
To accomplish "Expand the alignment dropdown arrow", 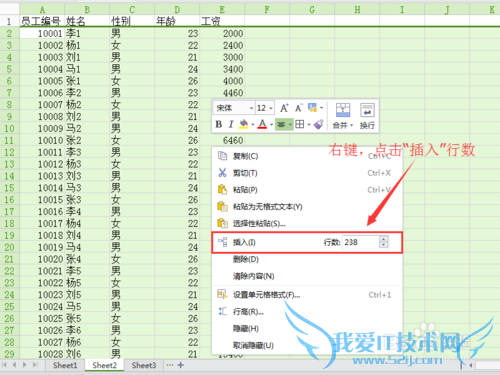I will (x=290, y=125).
